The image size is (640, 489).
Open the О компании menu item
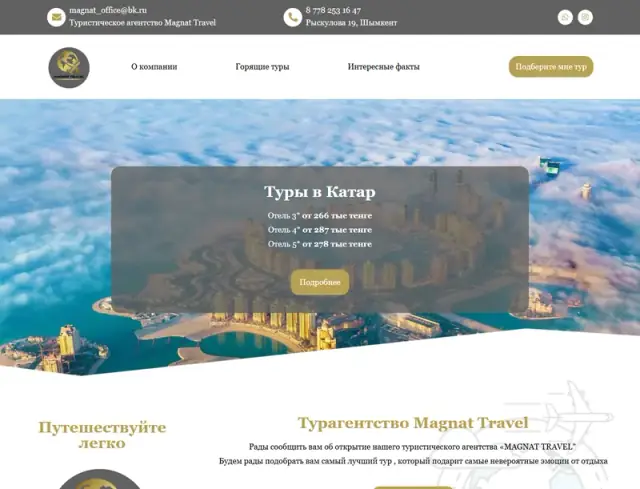[x=154, y=67]
